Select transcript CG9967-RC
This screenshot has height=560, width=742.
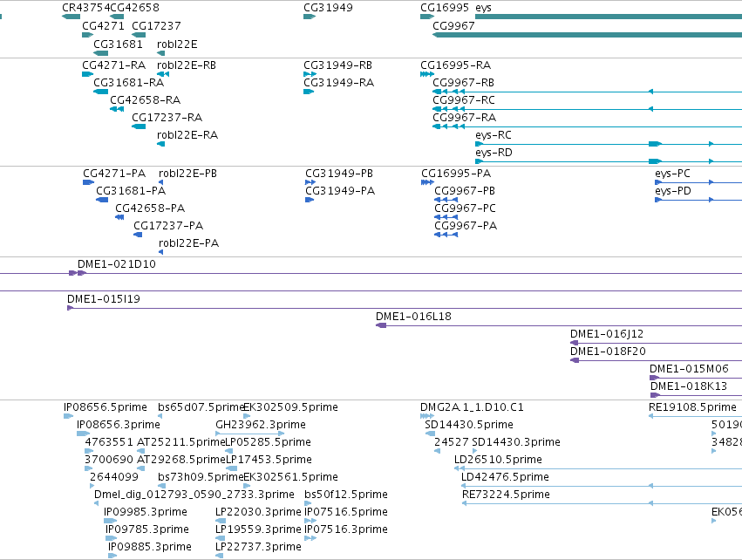(464, 100)
